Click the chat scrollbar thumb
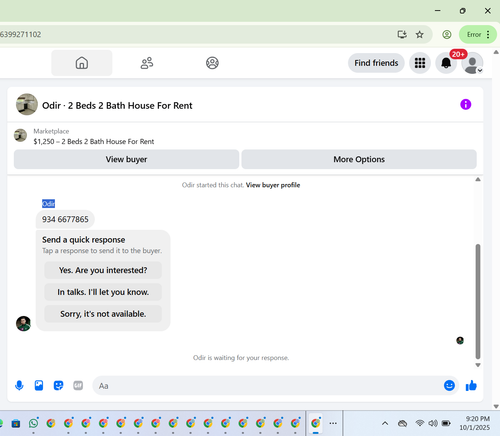 click(478, 301)
